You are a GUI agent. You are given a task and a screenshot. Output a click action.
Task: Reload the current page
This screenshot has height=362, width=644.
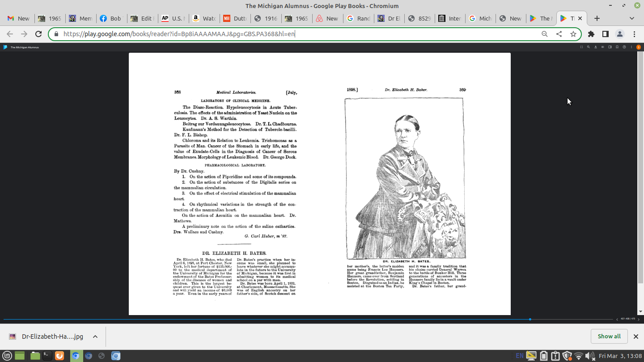(x=38, y=34)
